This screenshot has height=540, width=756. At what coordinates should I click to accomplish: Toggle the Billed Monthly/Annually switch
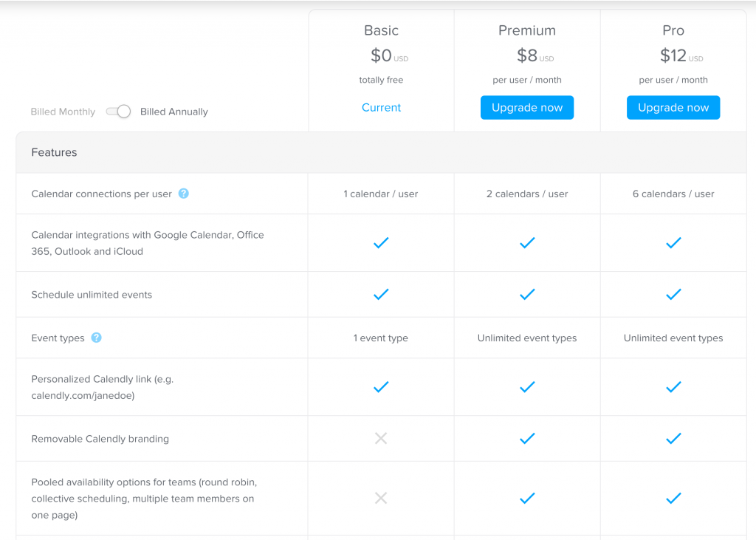click(118, 112)
